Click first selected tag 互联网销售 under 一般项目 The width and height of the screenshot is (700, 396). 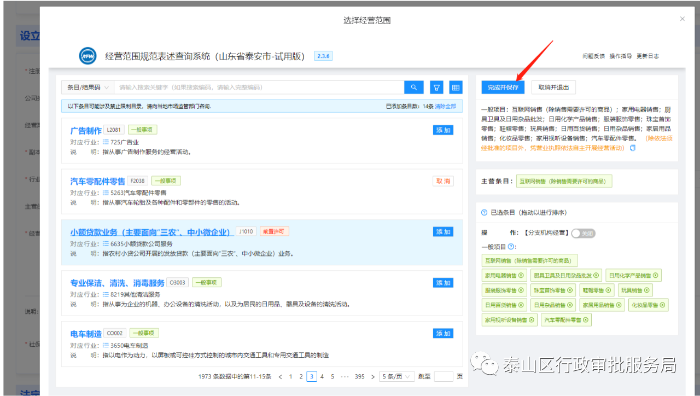pos(529,260)
